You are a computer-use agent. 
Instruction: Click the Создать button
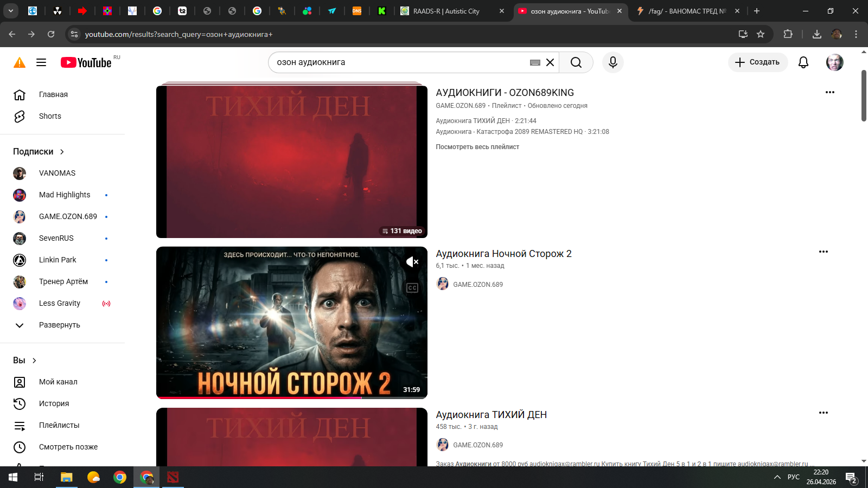tap(758, 62)
